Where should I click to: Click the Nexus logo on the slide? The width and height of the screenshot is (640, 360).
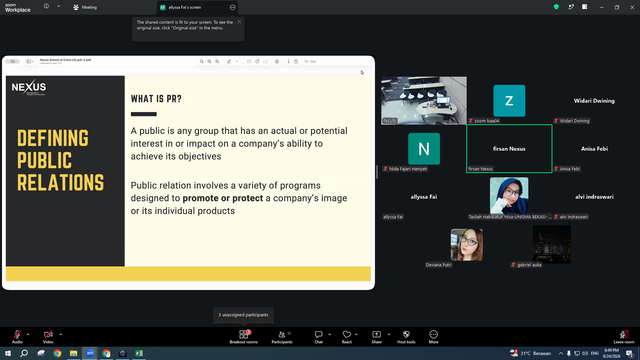click(29, 87)
